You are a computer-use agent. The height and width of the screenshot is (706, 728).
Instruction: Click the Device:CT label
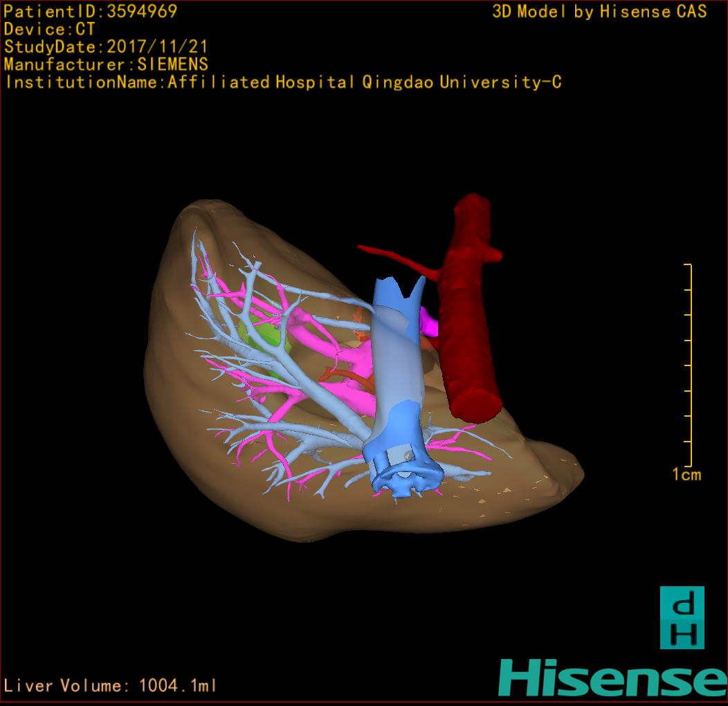click(x=49, y=29)
